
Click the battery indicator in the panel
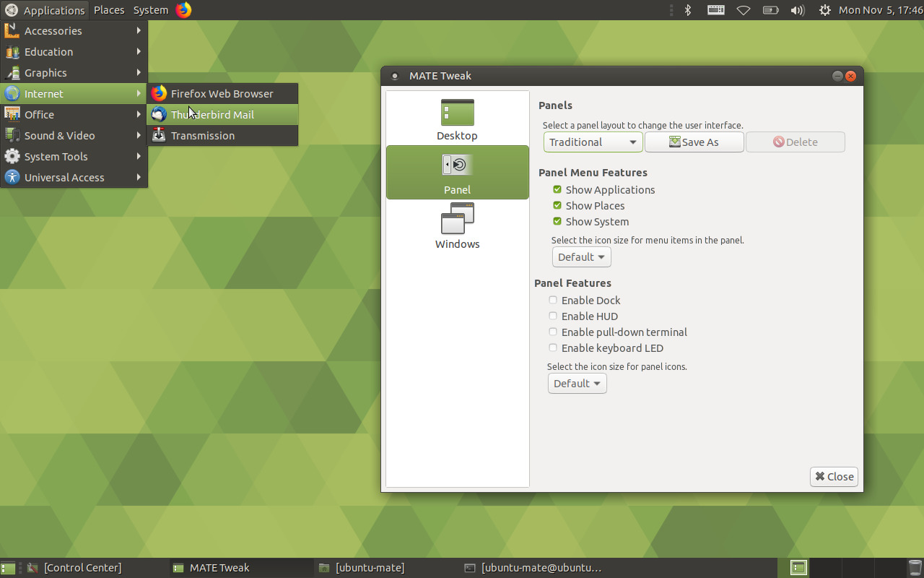pos(770,10)
